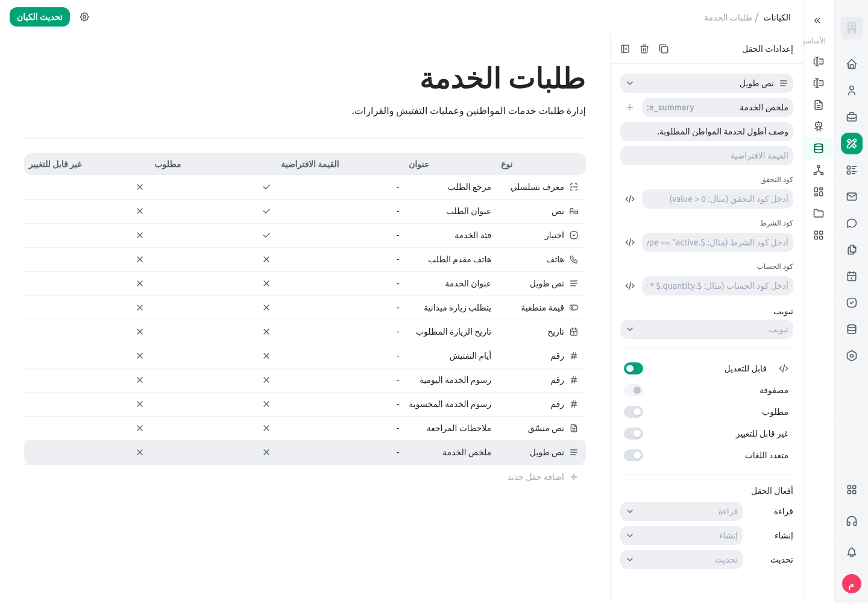868x603 pixels.
Task: Open code editor for كود التحقق
Action: (x=630, y=199)
